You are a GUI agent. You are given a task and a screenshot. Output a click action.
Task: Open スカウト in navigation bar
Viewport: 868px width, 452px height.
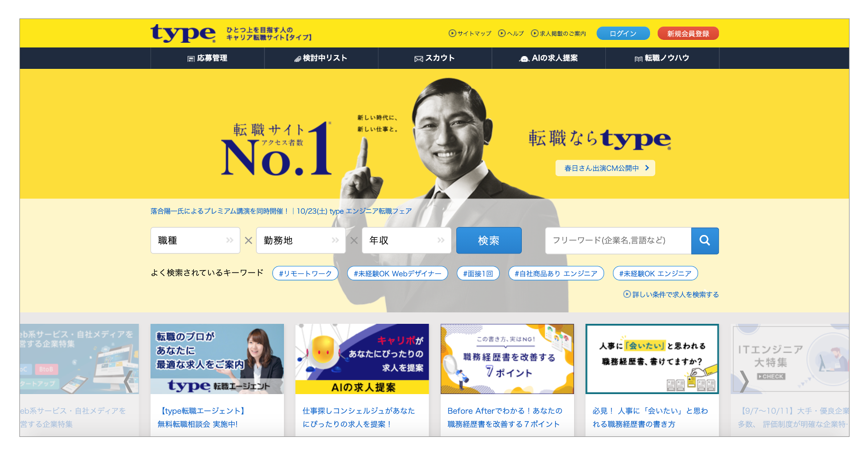[435, 58]
